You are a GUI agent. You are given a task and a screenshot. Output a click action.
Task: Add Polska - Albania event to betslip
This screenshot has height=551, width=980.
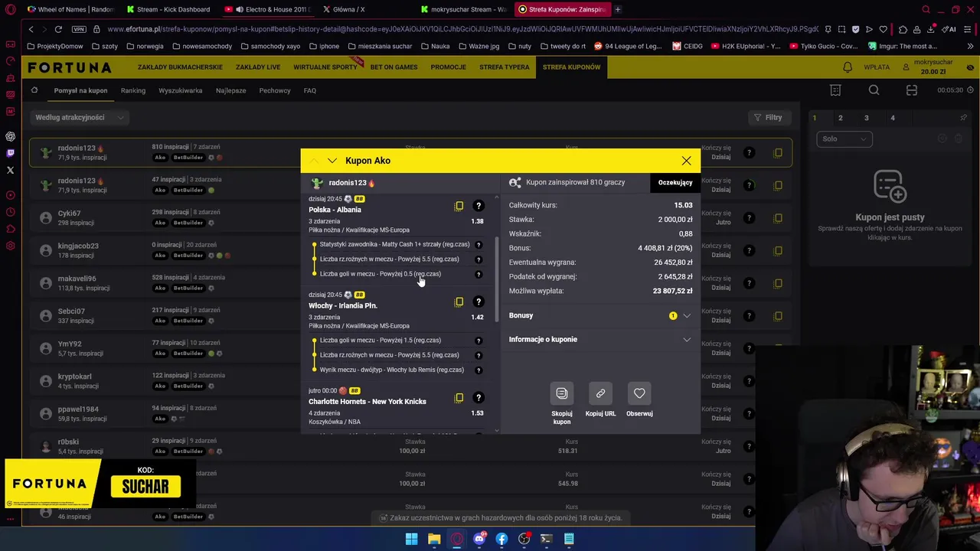459,206
